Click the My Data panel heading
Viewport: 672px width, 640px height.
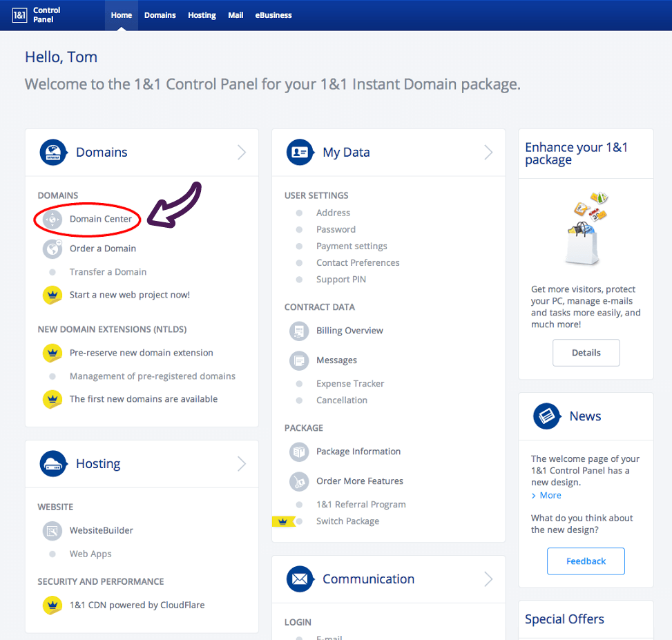pos(346,152)
